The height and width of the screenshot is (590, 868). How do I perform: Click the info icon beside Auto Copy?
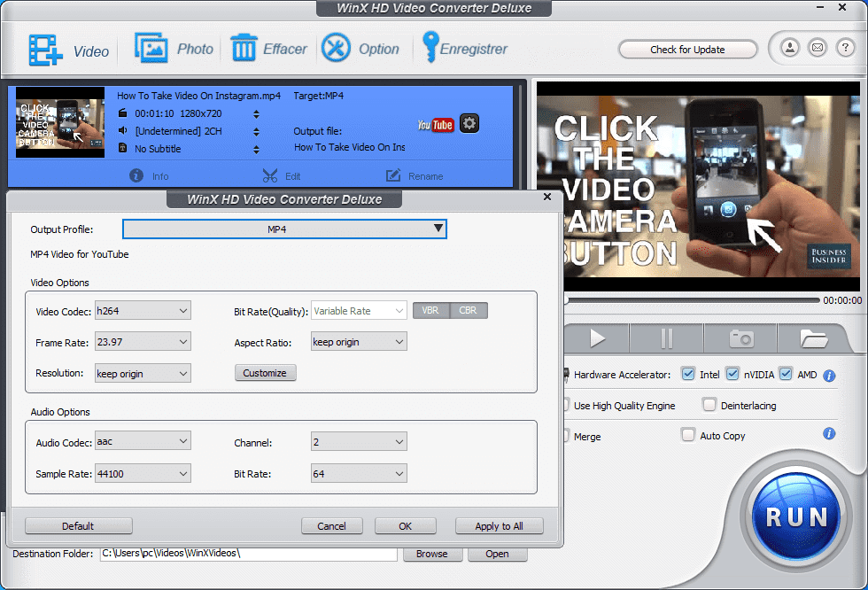pyautogui.click(x=829, y=433)
